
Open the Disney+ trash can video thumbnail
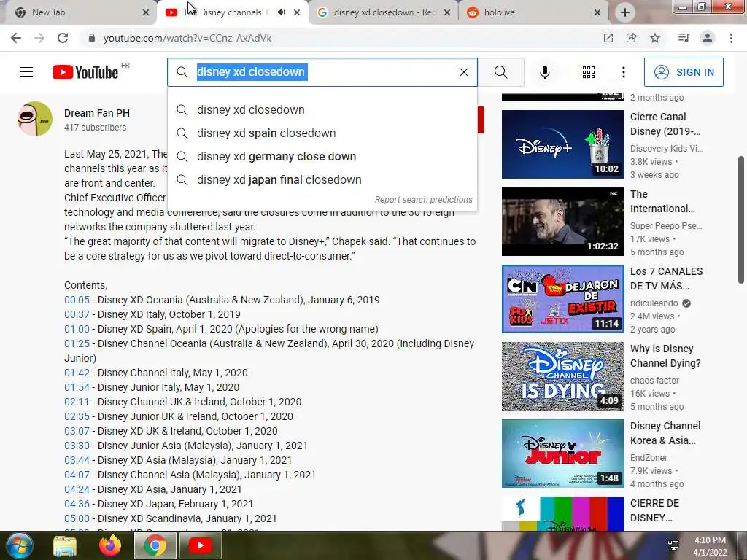pos(562,144)
